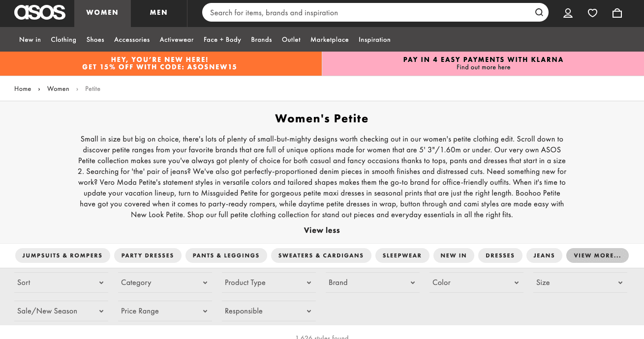This screenshot has width=644, height=339.
Task: Click the ASOS logo
Action: [40, 13]
